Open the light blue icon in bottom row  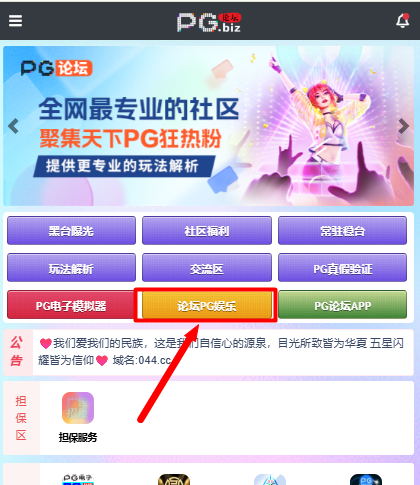pos(270,479)
